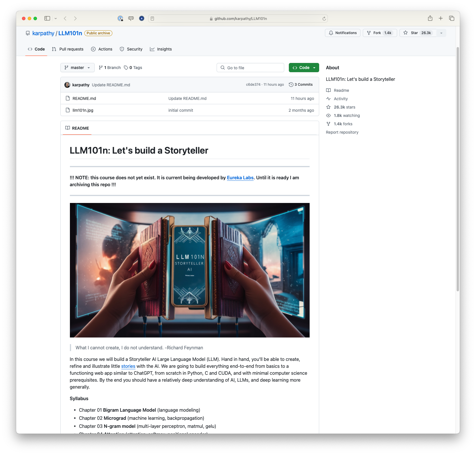Open the master branch dropdown
Image resolution: width=476 pixels, height=455 pixels.
click(77, 68)
